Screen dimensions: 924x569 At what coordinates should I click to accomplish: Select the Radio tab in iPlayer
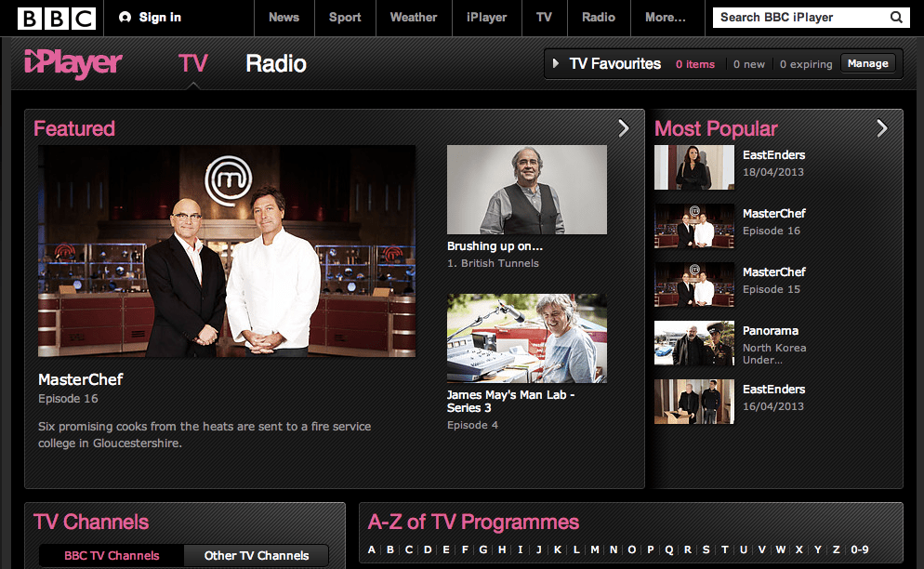pos(276,63)
